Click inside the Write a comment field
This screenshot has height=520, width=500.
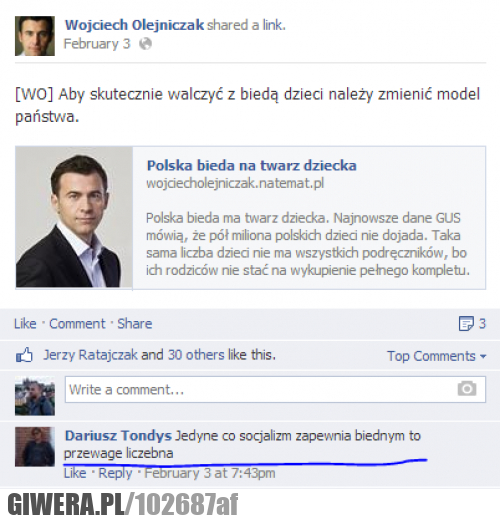coord(275,389)
